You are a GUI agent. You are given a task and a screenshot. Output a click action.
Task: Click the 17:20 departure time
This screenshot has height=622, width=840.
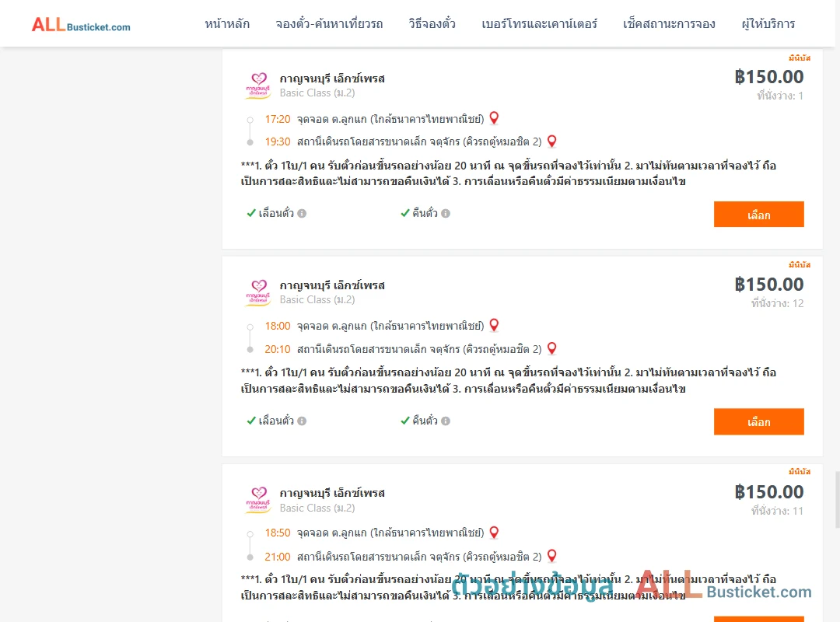click(278, 119)
